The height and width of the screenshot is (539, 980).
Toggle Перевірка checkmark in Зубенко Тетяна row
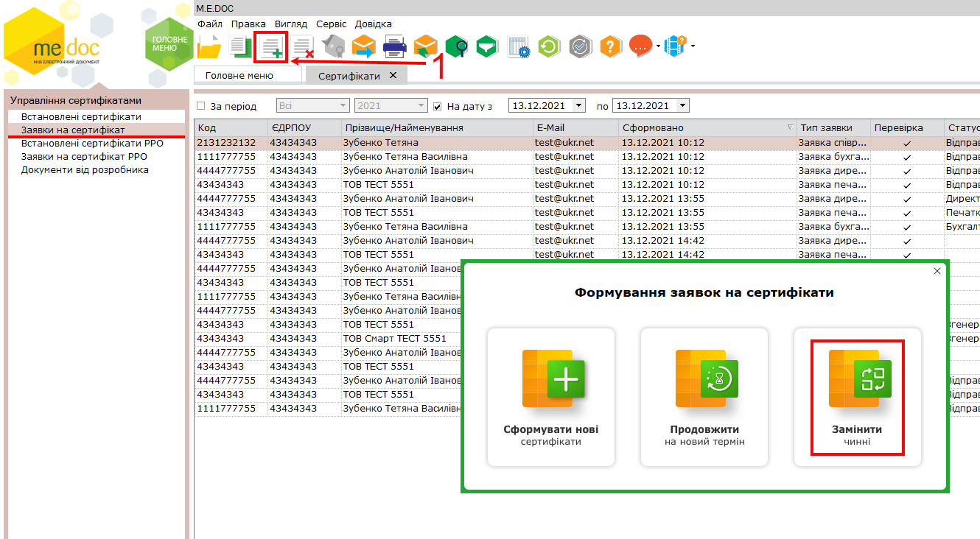pyautogui.click(x=907, y=143)
